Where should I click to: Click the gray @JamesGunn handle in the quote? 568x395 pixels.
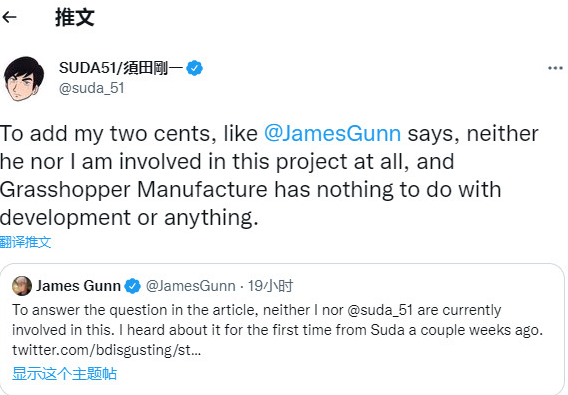191,286
